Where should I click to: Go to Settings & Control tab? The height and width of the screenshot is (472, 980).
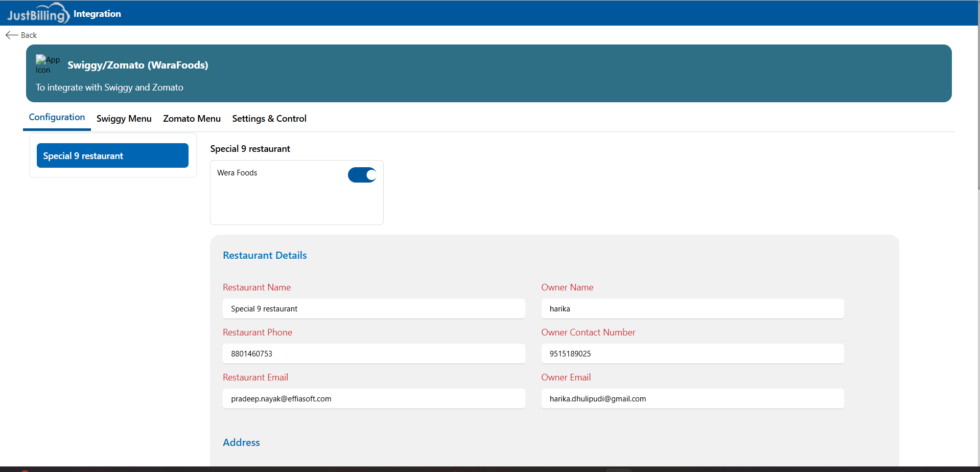click(269, 119)
